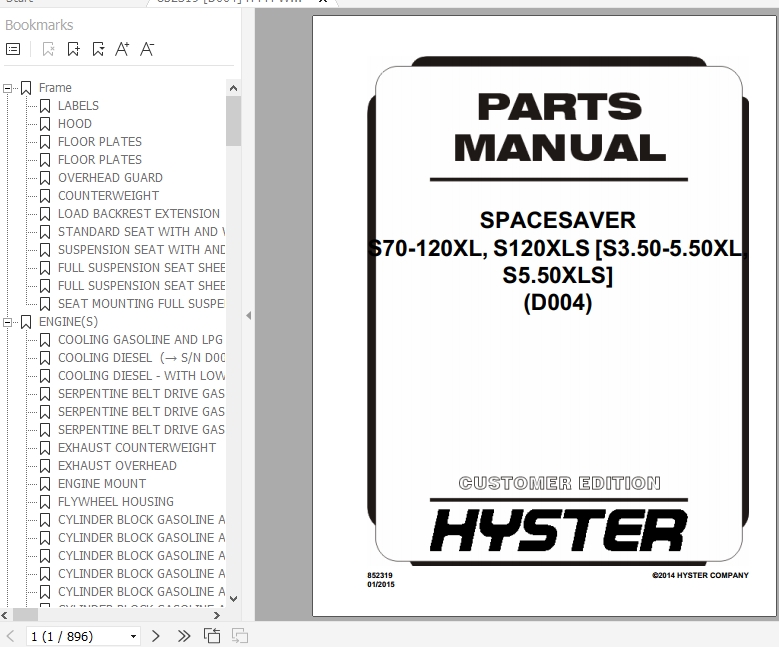Click the FLYWHEEL HOUSING bookmark icon
Screen dimensions: 779x647
click(x=45, y=501)
